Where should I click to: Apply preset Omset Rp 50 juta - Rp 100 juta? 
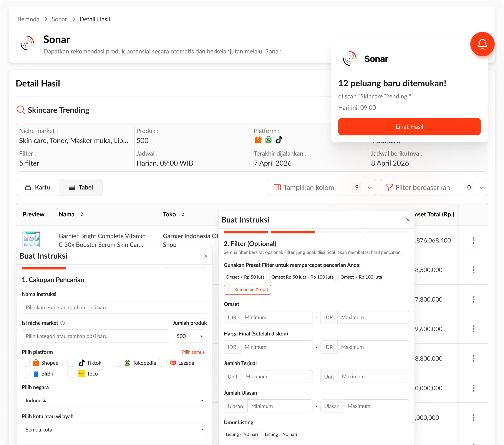(302, 277)
